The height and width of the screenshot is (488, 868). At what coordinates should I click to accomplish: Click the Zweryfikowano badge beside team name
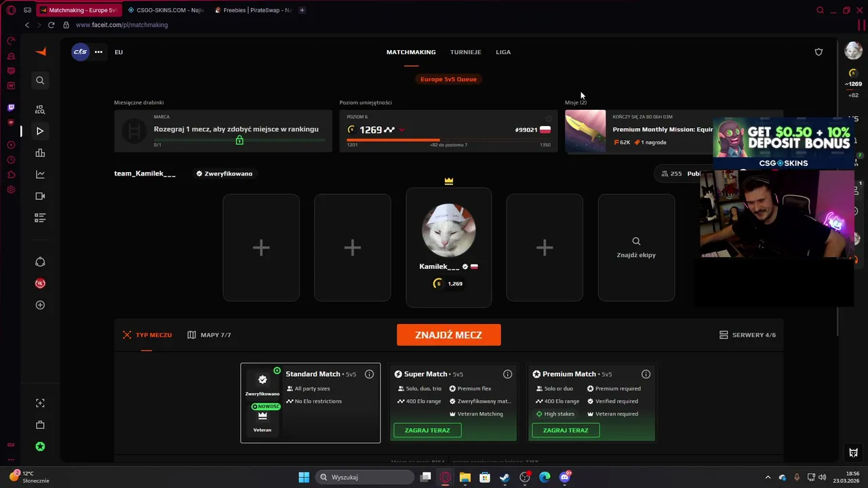[x=224, y=174]
